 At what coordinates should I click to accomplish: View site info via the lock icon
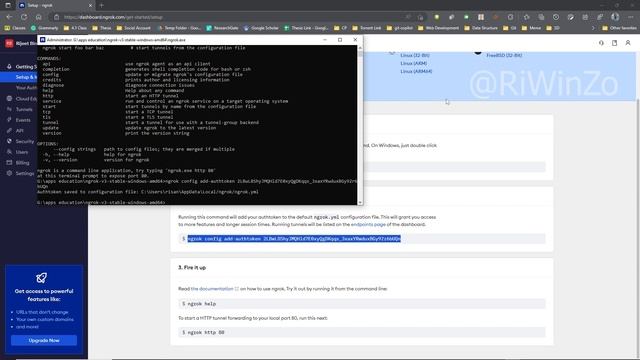click(57, 17)
